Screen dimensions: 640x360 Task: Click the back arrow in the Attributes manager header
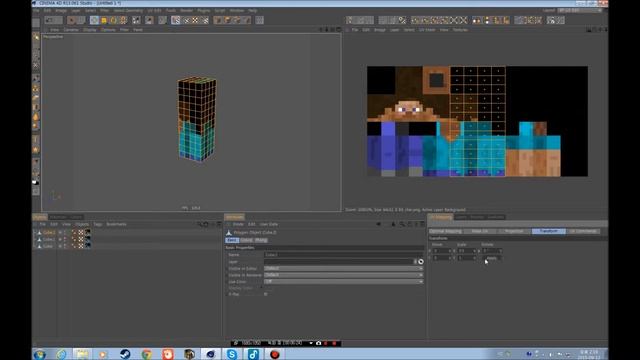click(x=378, y=224)
